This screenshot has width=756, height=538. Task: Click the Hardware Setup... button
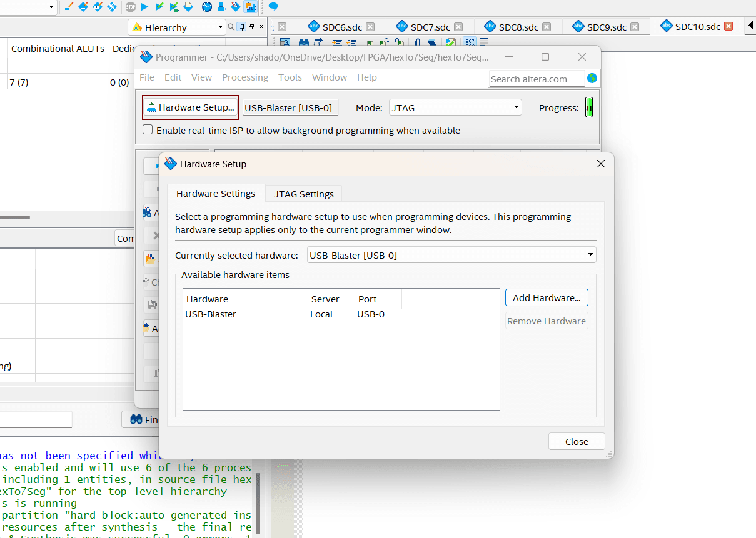click(x=191, y=107)
